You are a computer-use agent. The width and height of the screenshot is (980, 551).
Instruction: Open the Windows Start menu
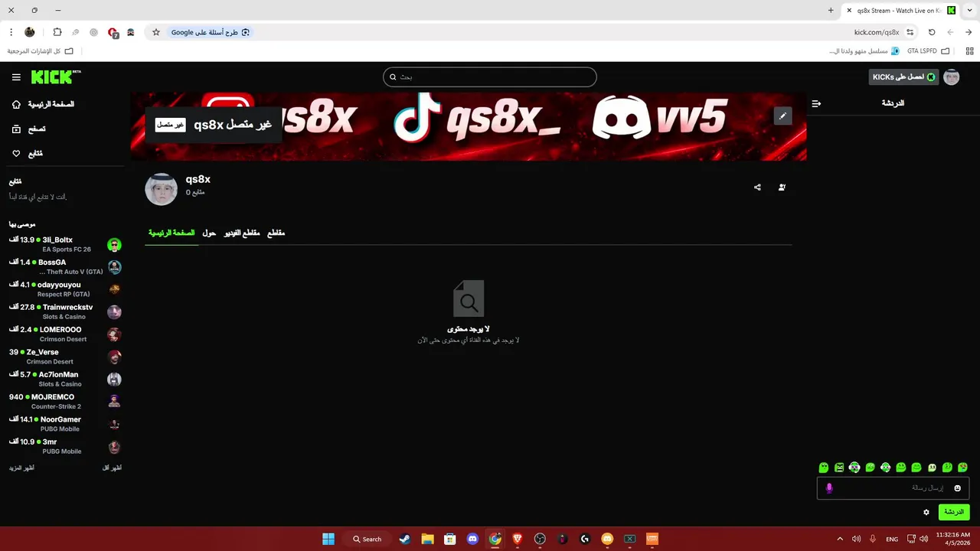328,539
